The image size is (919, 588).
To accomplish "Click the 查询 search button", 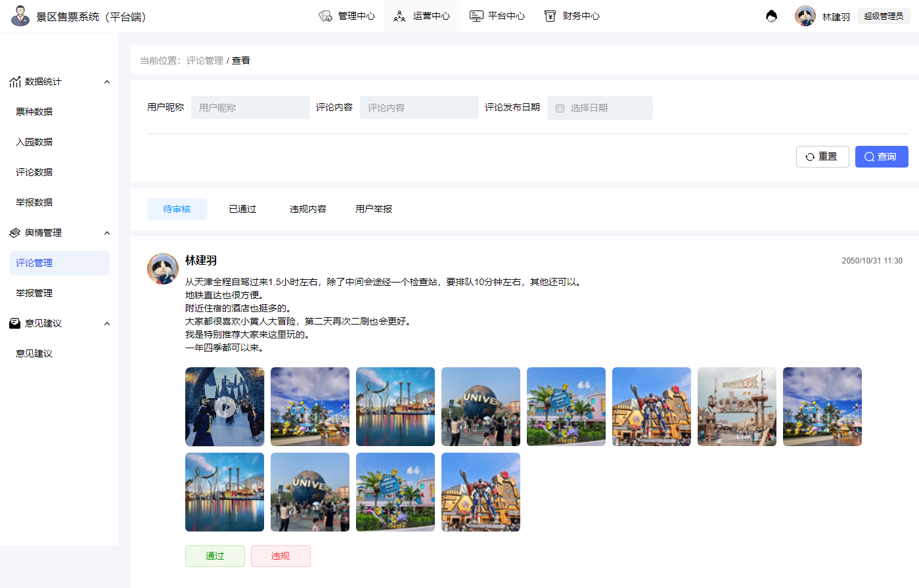I will 882,156.
